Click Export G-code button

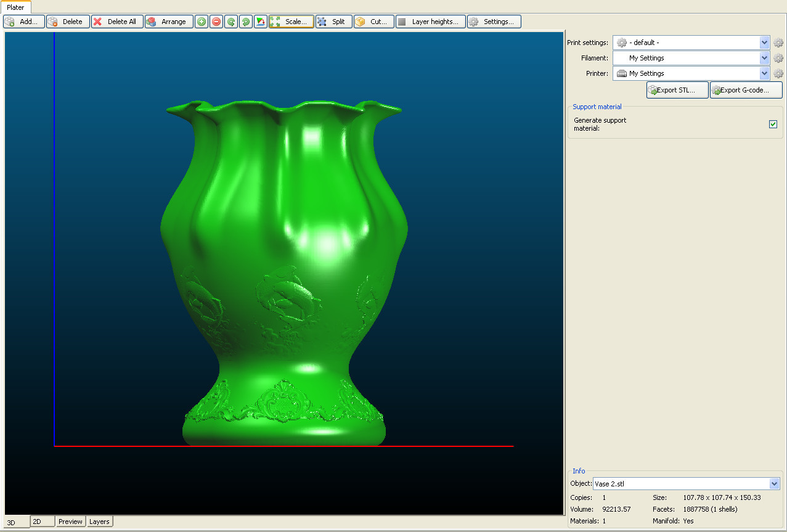[746, 90]
